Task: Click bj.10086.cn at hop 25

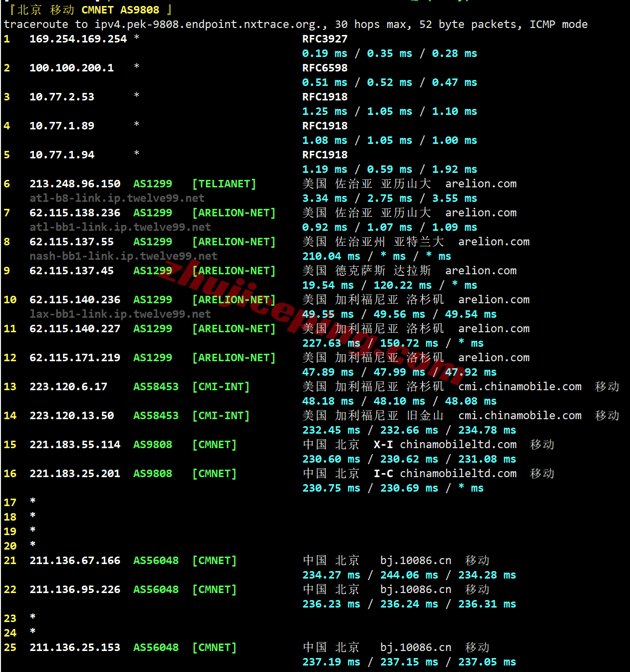Action: 416,648
